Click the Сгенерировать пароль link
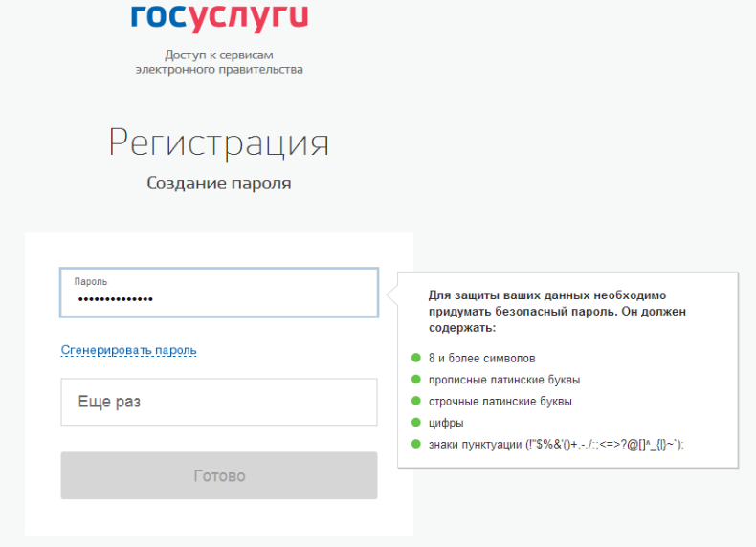The height and width of the screenshot is (547, 756). (x=129, y=350)
